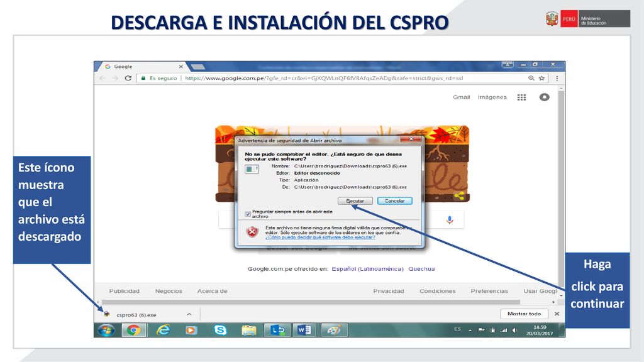Screen dimensions: 644x362
Task: Open Chrome's three-dot menu
Action: click(x=557, y=78)
